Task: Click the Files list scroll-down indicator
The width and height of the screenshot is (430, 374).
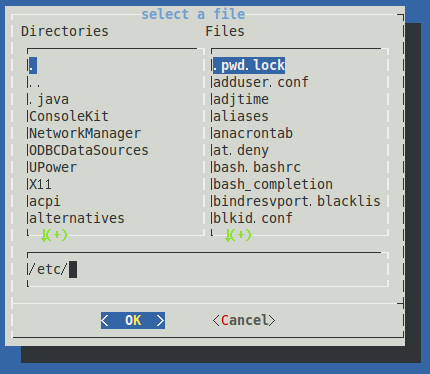Action: (x=238, y=235)
